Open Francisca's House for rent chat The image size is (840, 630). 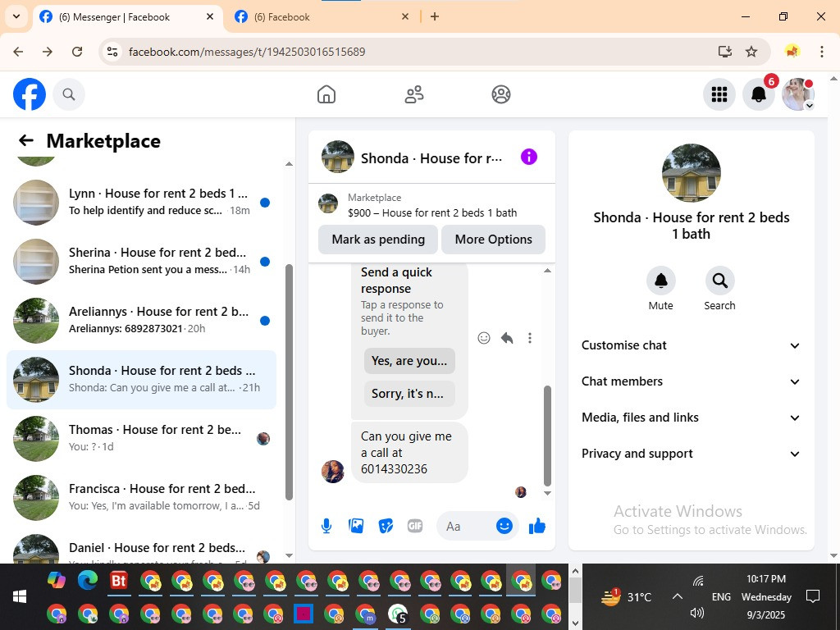pyautogui.click(x=141, y=498)
